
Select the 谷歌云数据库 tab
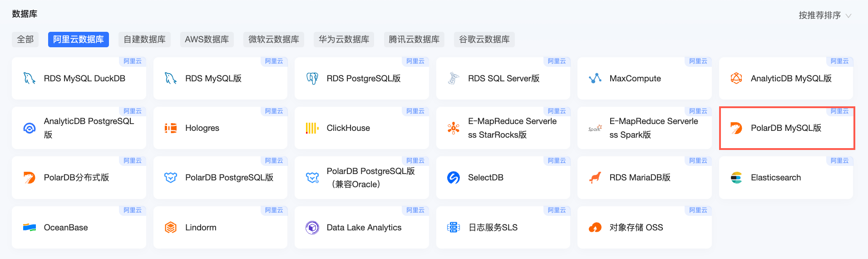484,40
